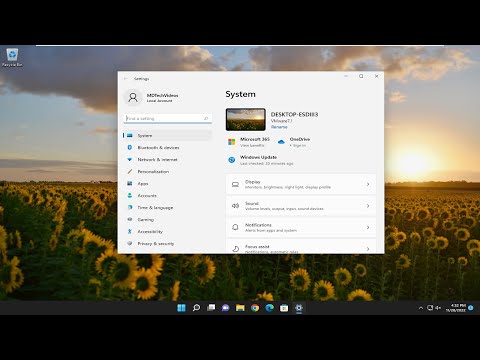Click the Find a setting search box
This screenshot has width=480, height=360.
tap(168, 118)
